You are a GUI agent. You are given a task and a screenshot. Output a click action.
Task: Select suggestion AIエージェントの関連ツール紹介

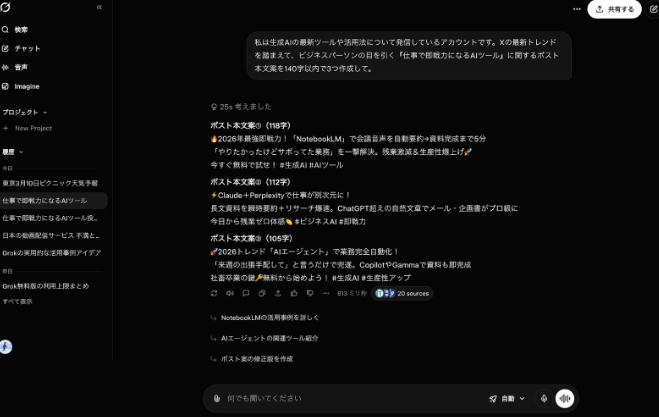point(270,338)
